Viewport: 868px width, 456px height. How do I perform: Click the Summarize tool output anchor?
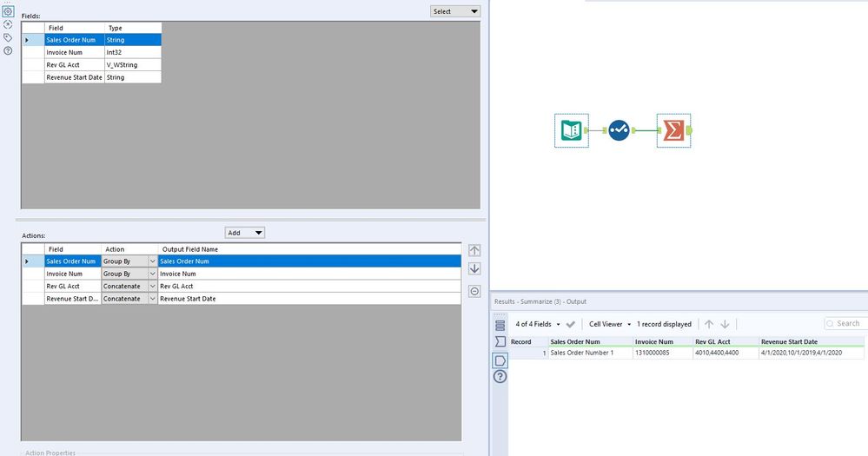pos(690,130)
